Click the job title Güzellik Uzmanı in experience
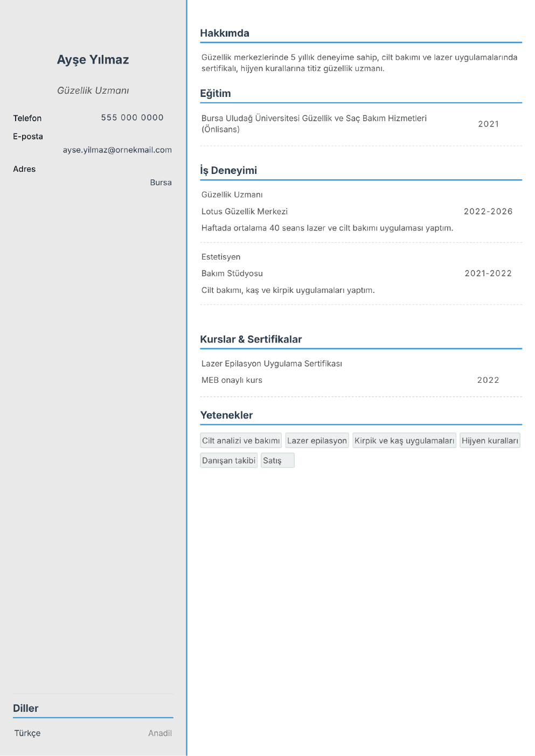535x756 pixels. pos(232,194)
